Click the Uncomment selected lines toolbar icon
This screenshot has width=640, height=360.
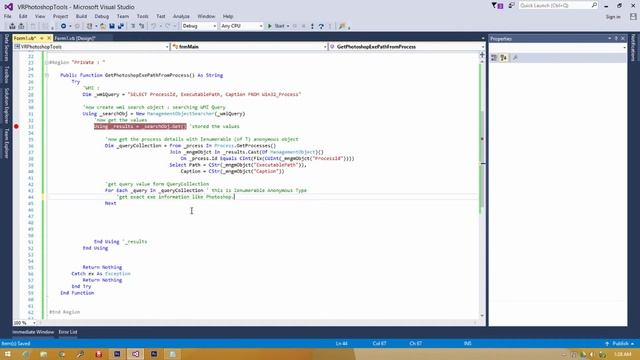pos(142,26)
